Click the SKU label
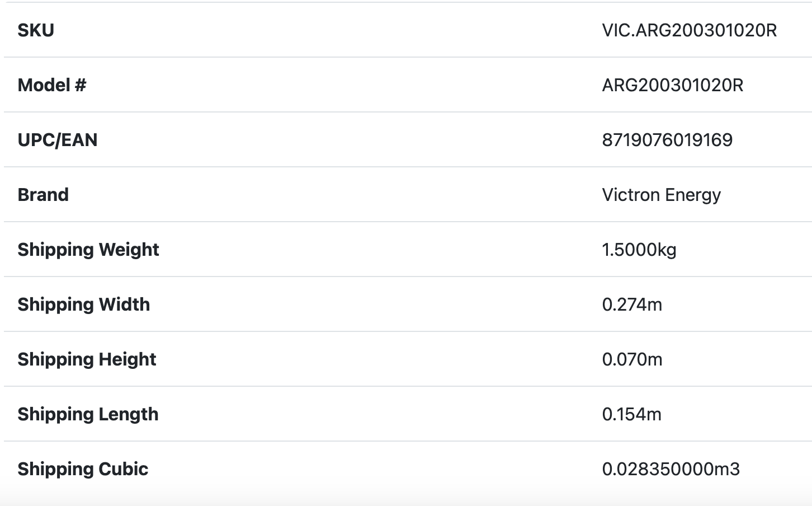 36,30
